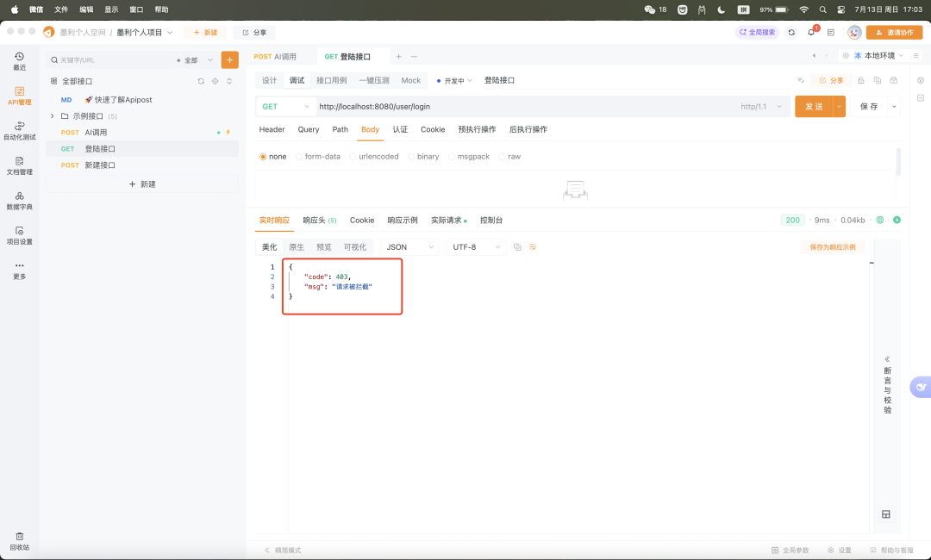Viewport: 931px width, 560px height.
Task: Click the layout switch icon bottom right
Action: [x=886, y=514]
